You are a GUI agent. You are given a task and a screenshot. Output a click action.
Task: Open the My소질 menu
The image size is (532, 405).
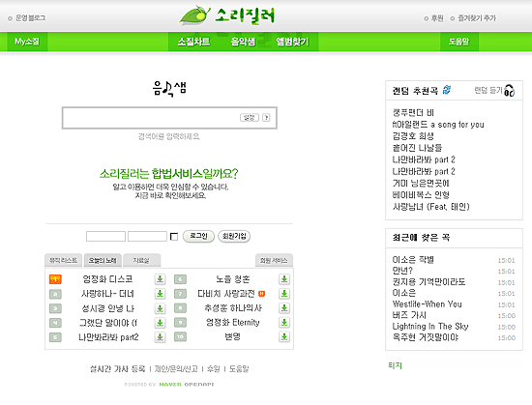[27, 42]
